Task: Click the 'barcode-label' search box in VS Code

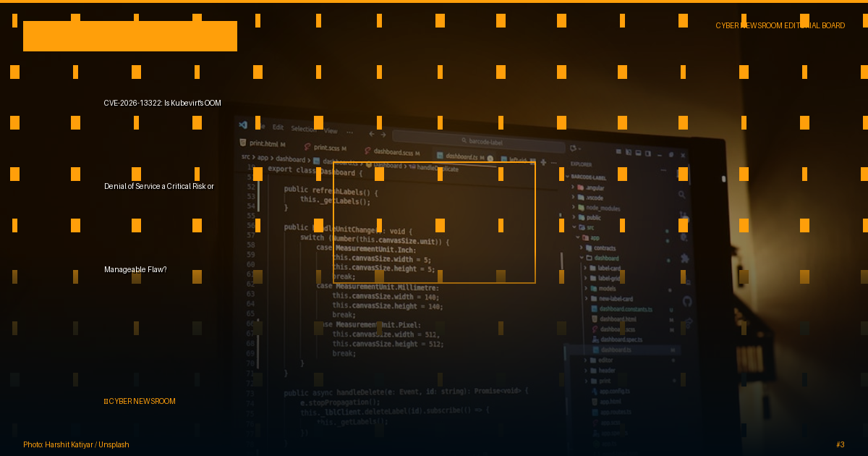Action: tap(478, 141)
